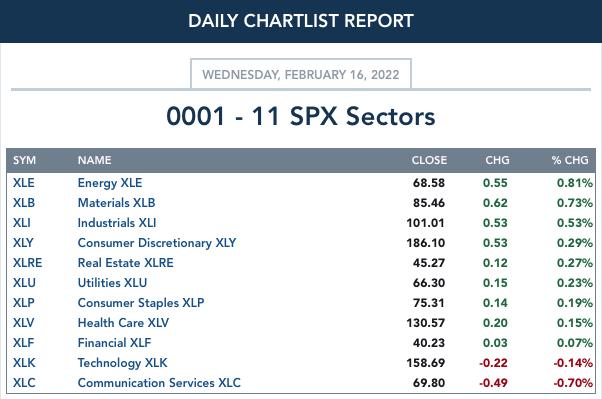The image size is (602, 399).
Task: Click the 0001 - 11 SPX Sectors title
Action: [x=301, y=116]
